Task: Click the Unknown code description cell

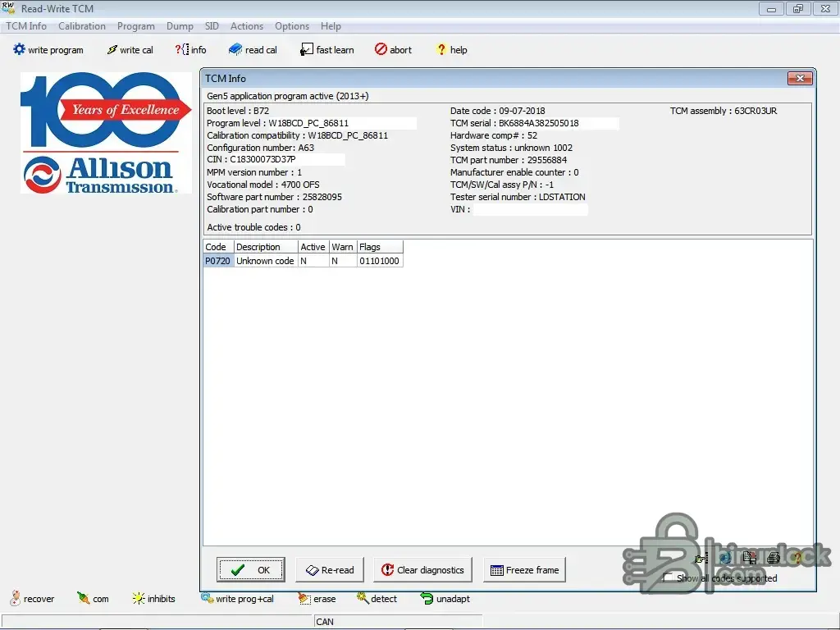Action: point(266,261)
